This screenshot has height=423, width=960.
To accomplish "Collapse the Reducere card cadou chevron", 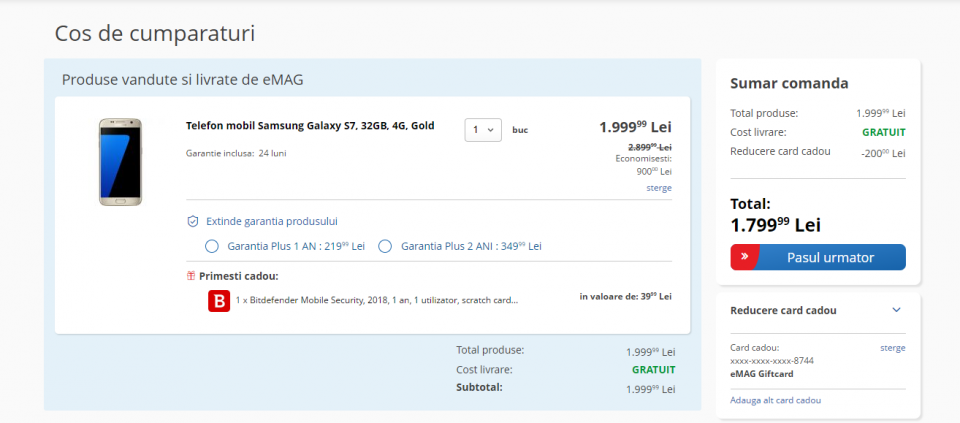I will [x=896, y=310].
